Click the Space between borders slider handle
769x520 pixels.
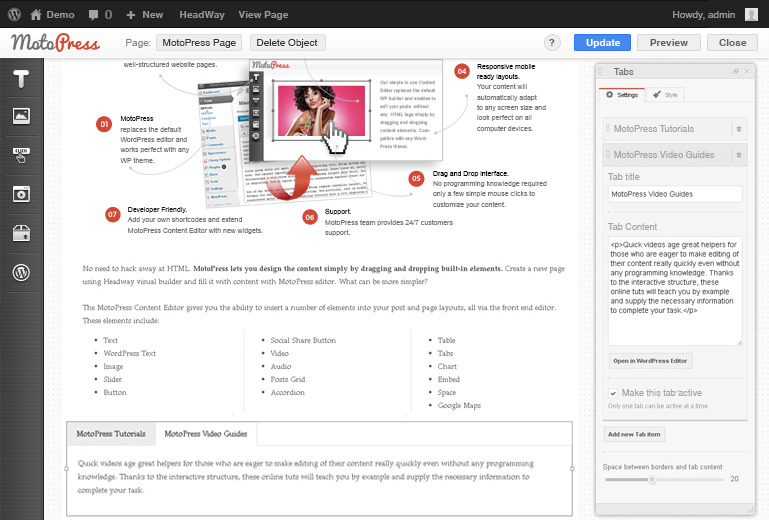pyautogui.click(x=652, y=479)
